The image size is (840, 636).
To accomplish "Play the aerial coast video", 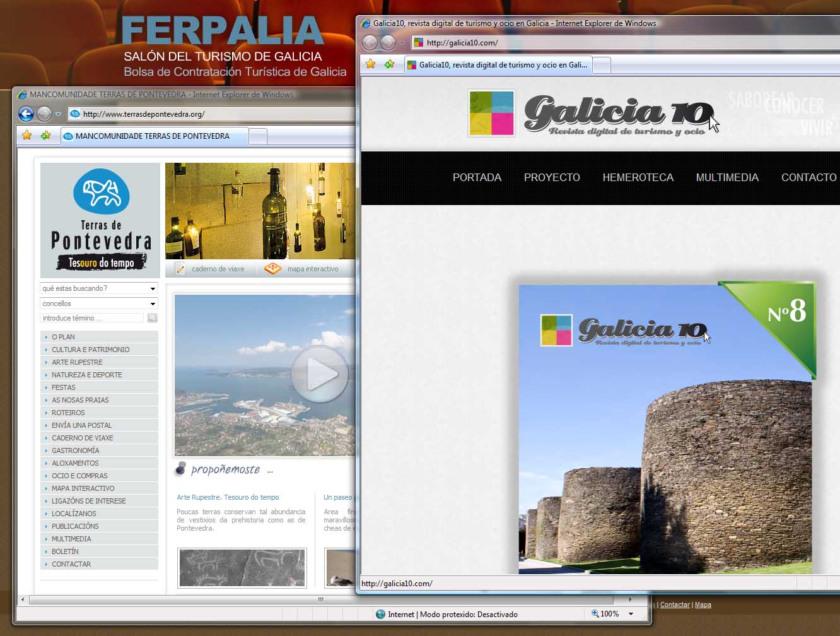I will (x=319, y=374).
